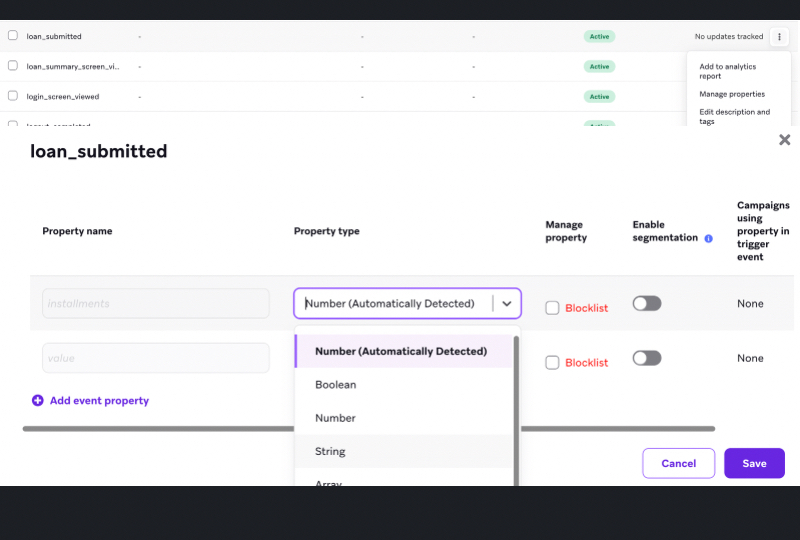Click the info icon beside Enable segmentation

click(708, 239)
